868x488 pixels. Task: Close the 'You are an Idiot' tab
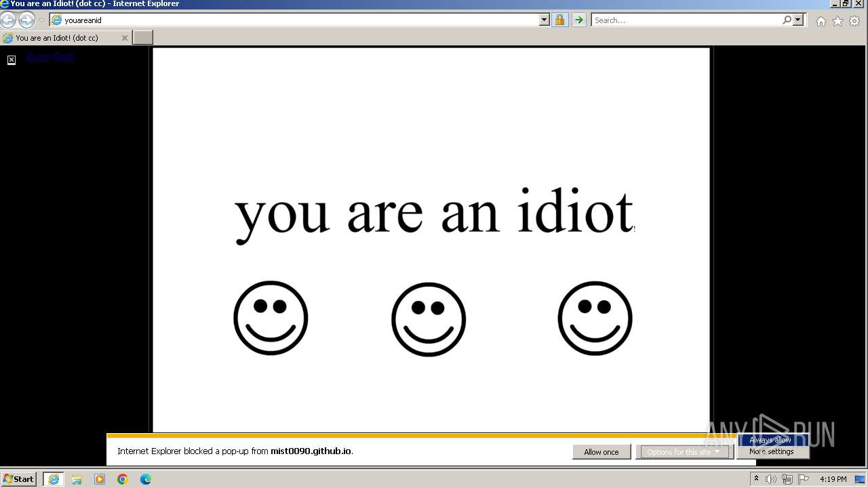[124, 38]
